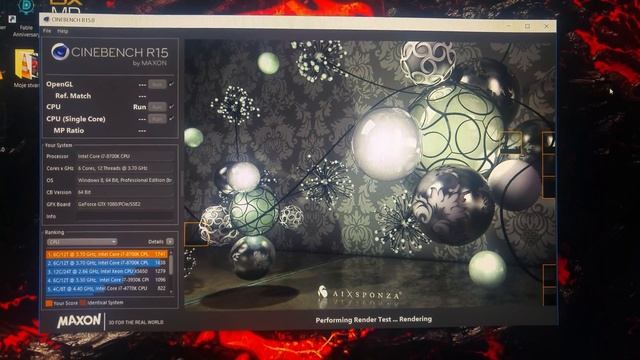Click the Processor field value
Viewport: 640px width, 360px height.
(x=125, y=156)
